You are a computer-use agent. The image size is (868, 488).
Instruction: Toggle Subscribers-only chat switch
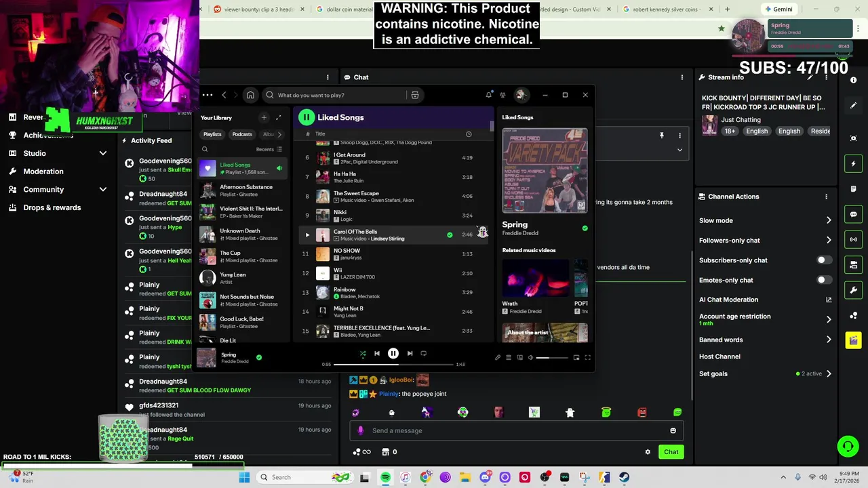click(823, 260)
